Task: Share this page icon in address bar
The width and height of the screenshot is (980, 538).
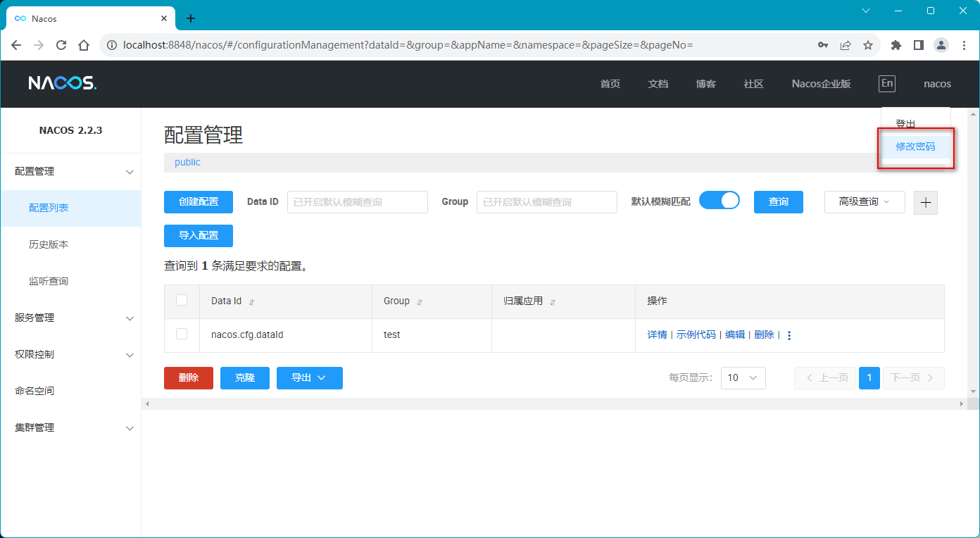Action: click(x=846, y=45)
